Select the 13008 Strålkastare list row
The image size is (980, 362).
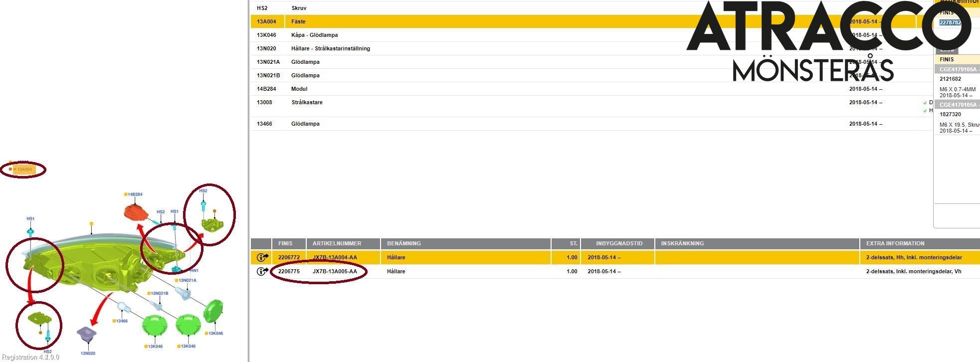click(x=591, y=106)
